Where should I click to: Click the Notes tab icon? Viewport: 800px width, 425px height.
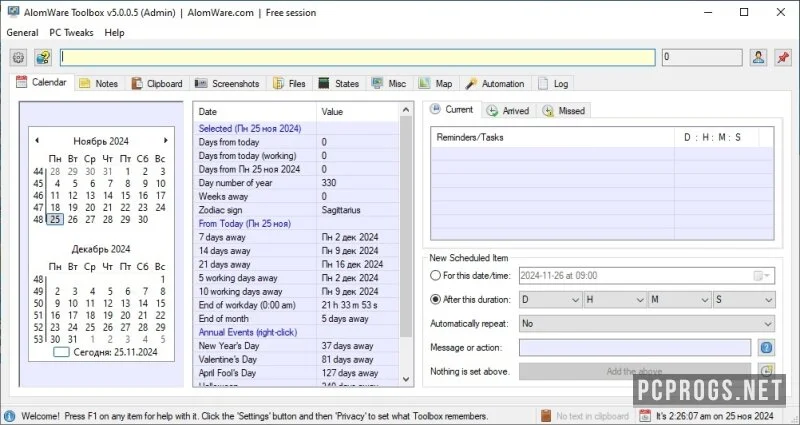click(85, 84)
